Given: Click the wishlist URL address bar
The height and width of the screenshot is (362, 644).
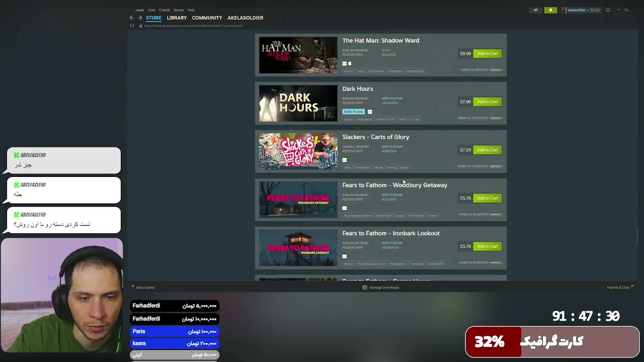Looking at the screenshot, I should (193, 26).
